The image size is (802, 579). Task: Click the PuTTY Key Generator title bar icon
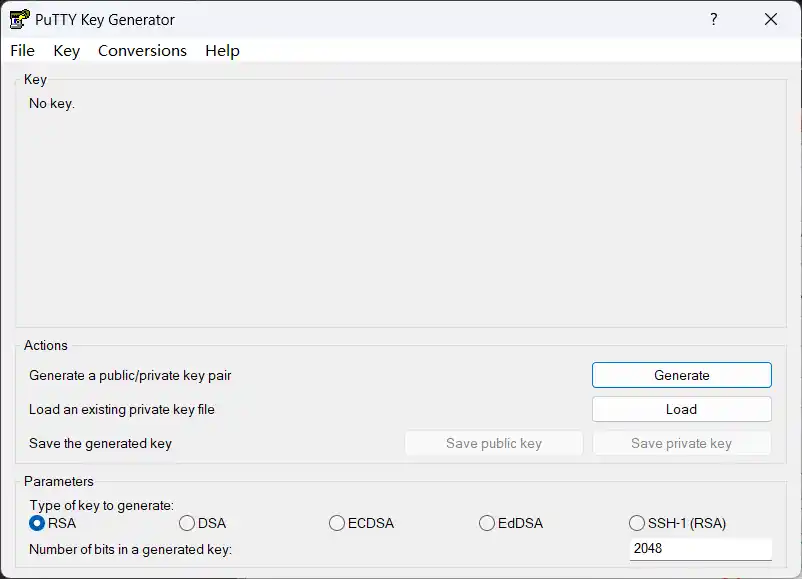(19, 19)
